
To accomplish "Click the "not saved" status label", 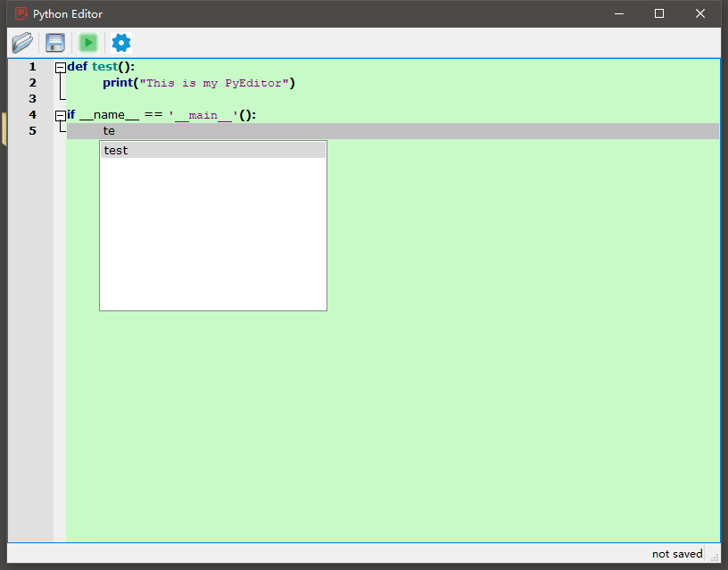I will coord(676,554).
